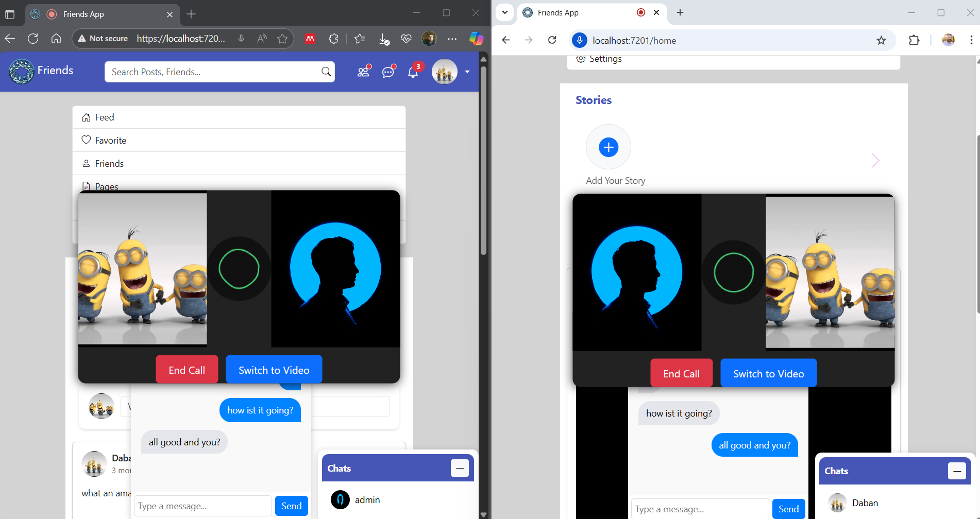
Task: End Call in the right window
Action: tap(681, 373)
